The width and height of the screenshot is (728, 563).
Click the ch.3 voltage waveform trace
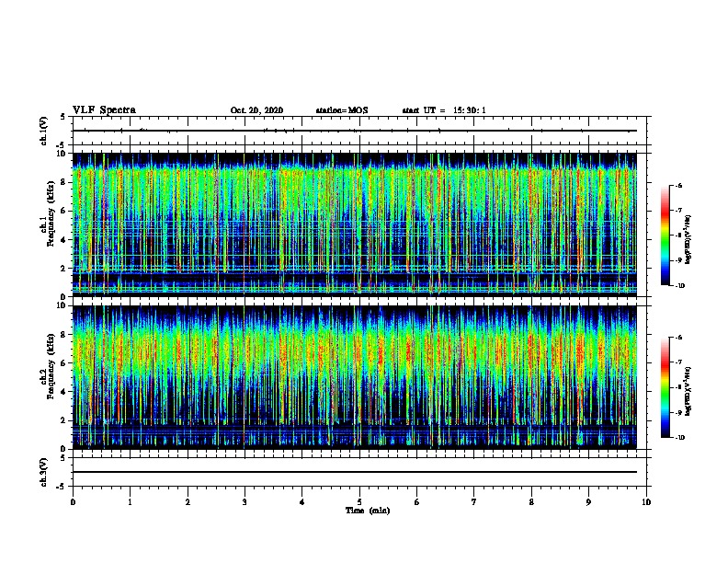(355, 472)
